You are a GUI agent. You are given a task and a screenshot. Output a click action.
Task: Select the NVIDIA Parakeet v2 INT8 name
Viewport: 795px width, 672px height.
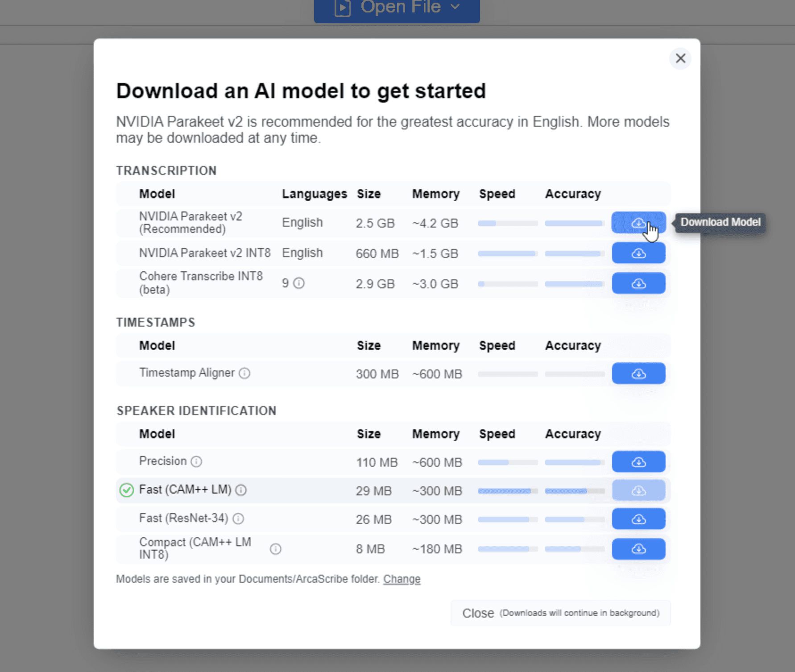pos(205,253)
